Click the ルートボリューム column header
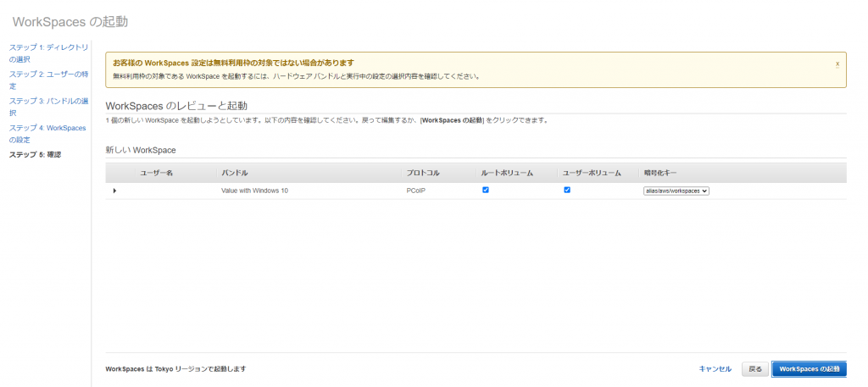Image resolution: width=868 pixels, height=387 pixels. coord(507,173)
